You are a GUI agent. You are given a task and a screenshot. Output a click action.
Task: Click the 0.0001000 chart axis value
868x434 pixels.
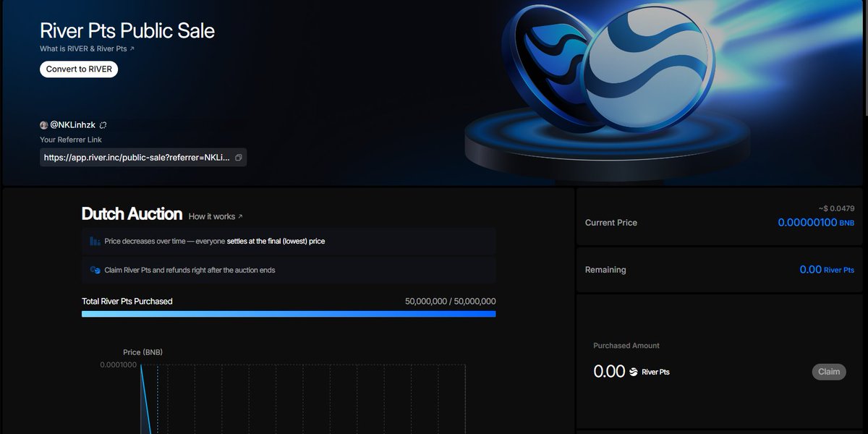click(119, 365)
